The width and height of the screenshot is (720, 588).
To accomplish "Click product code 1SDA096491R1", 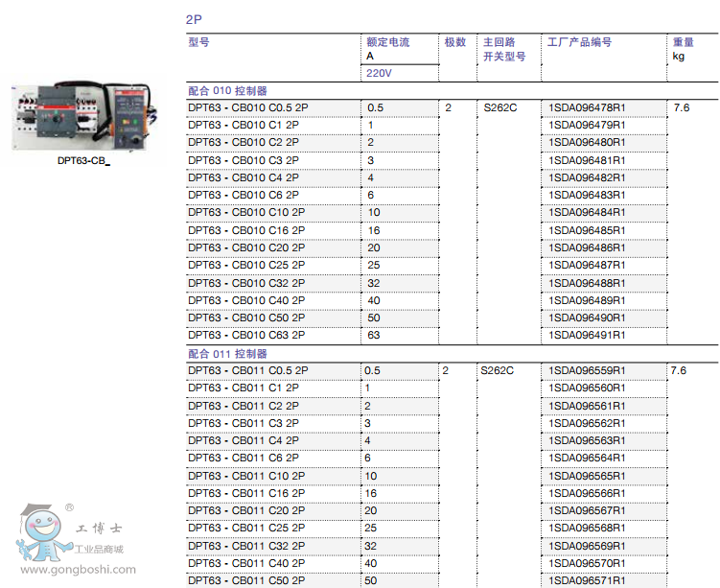I will click(x=587, y=335).
